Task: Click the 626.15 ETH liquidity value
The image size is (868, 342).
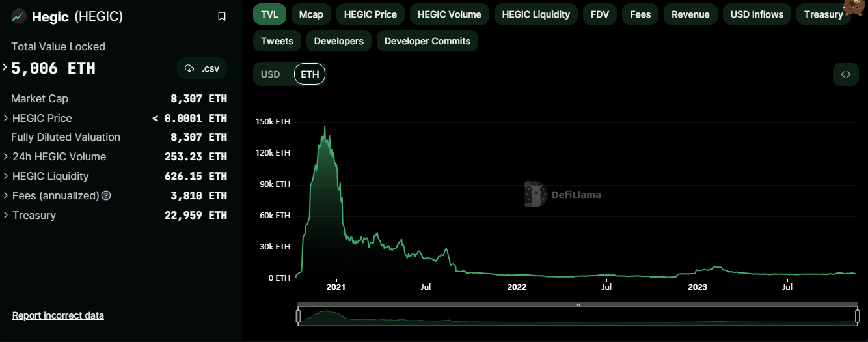Action: (x=196, y=176)
